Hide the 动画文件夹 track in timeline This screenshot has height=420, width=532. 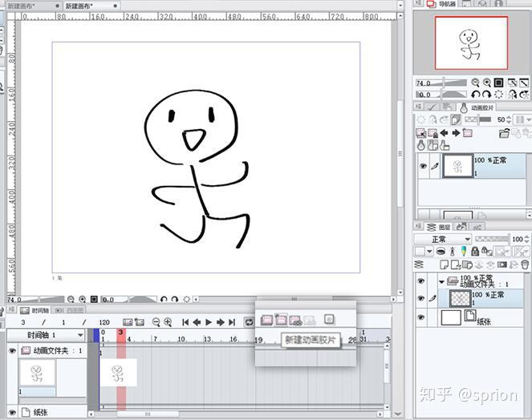click(12, 350)
